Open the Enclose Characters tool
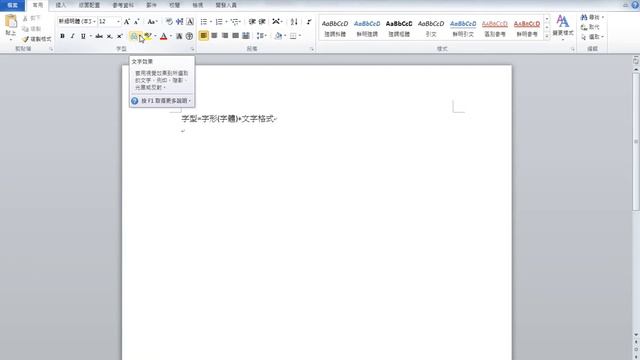Viewport: 640px width, 360px height. (x=189, y=36)
